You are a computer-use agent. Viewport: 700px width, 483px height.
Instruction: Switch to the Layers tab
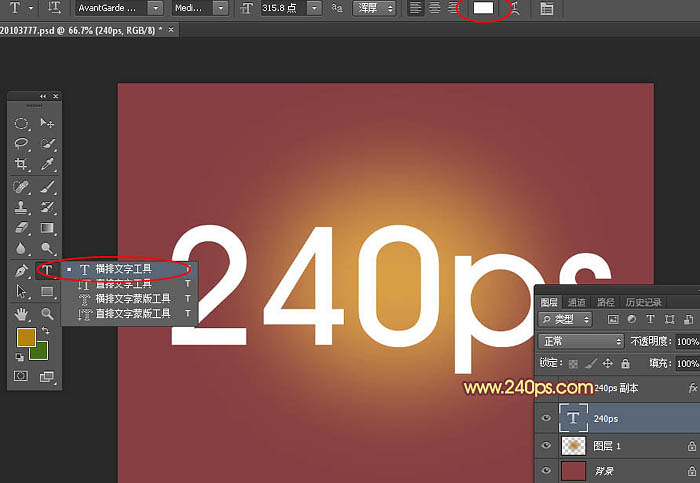(x=549, y=302)
